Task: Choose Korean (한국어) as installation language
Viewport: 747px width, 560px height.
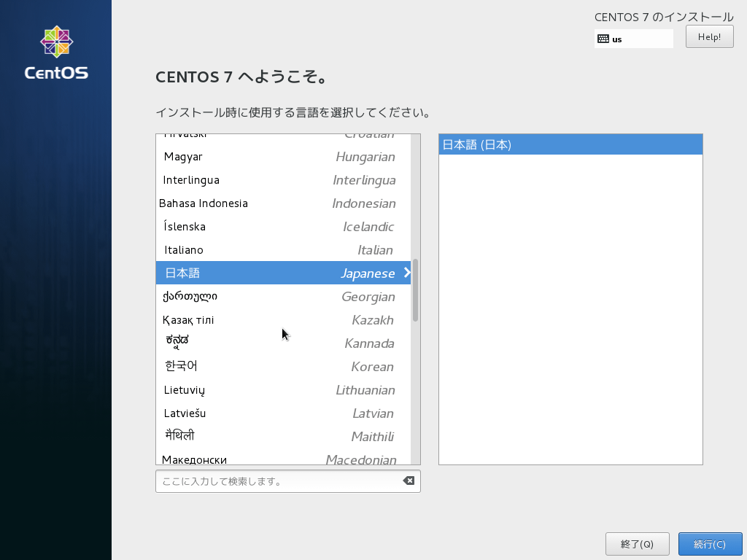Action: pos(255,366)
